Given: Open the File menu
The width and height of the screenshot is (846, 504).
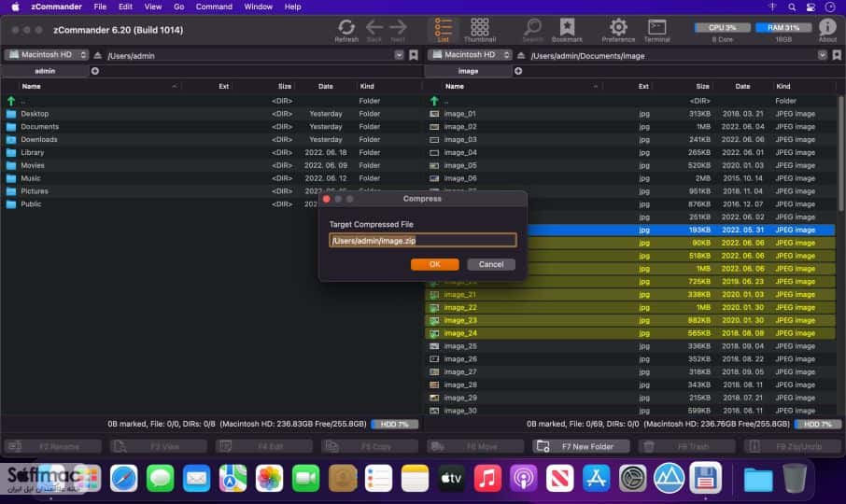Looking at the screenshot, I should tap(100, 7).
